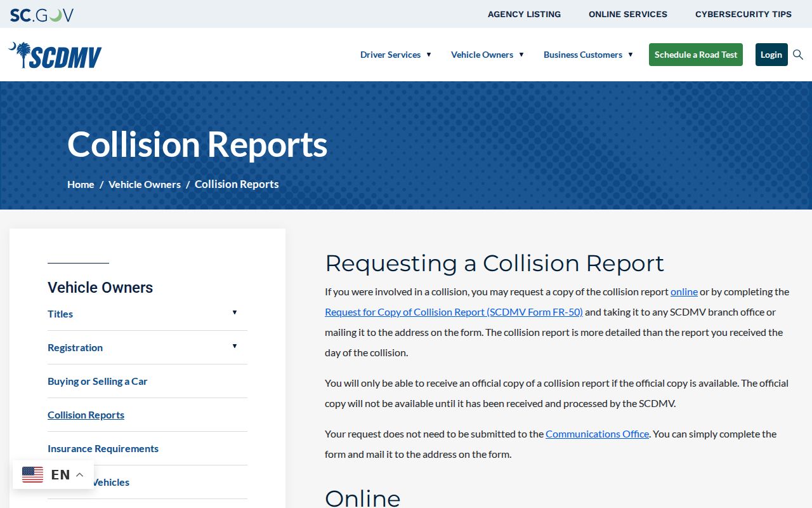The image size is (812, 508).
Task: Open the Business Customers menu
Action: coord(583,55)
